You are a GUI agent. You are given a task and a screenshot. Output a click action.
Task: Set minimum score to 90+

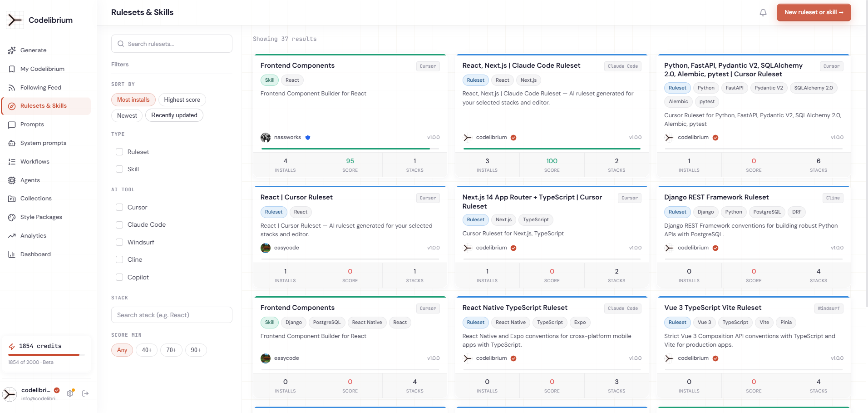[x=196, y=350]
